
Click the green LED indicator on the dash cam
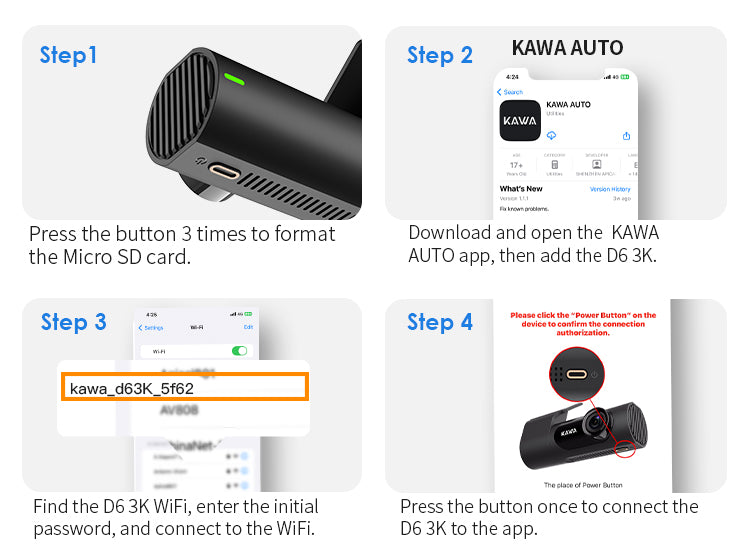234,79
